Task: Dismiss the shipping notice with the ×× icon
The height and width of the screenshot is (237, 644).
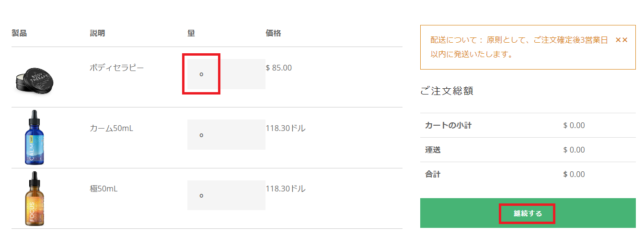Action: 621,40
